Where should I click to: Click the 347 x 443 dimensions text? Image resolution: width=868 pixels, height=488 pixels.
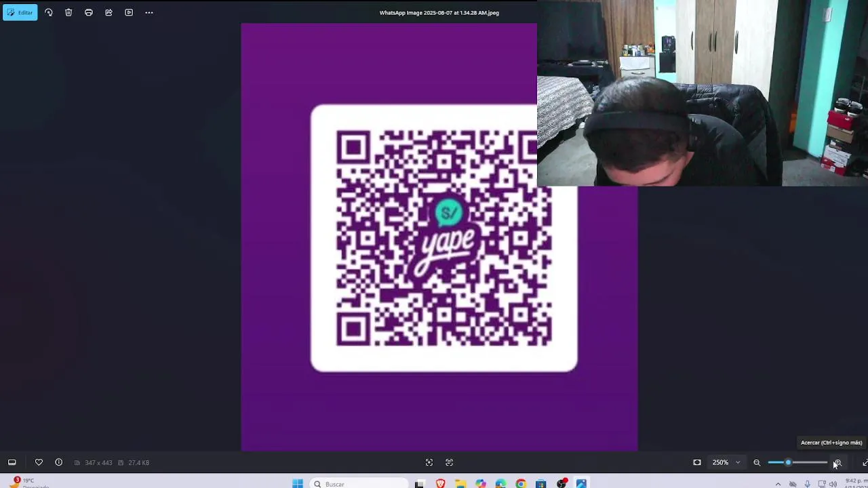[x=98, y=463]
